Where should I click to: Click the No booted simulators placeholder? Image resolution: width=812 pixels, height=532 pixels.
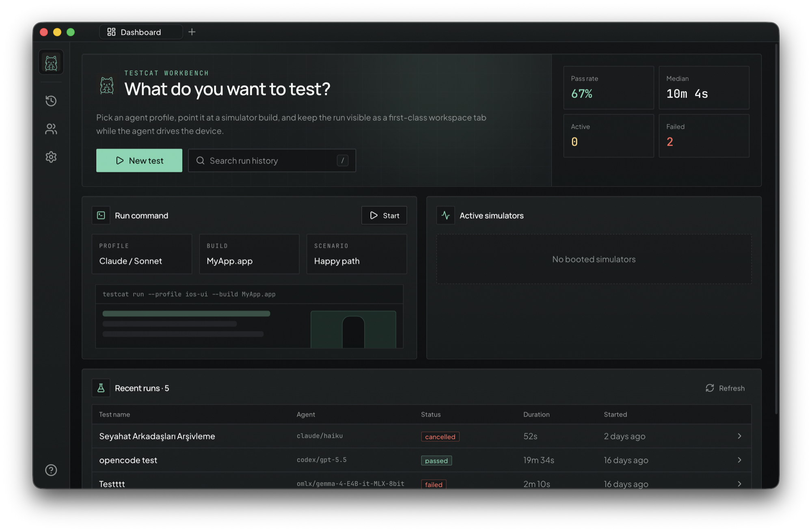tap(594, 259)
